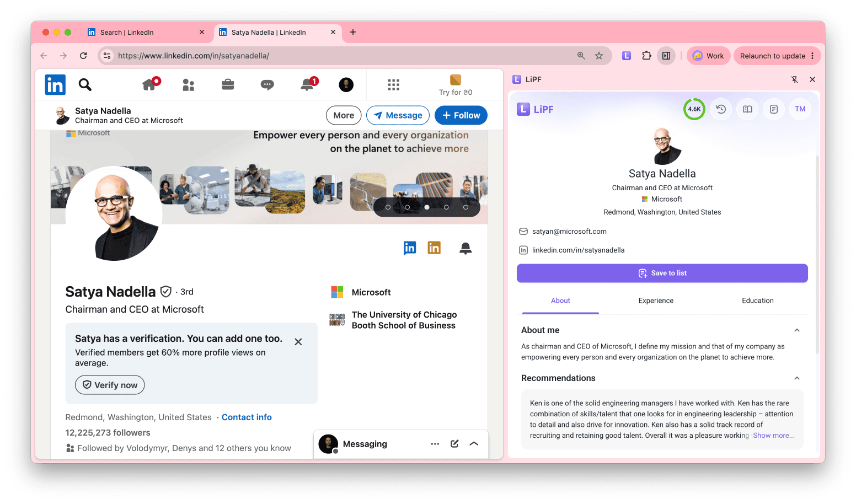
Task: Open the apps grid icon
Action: pos(393,84)
